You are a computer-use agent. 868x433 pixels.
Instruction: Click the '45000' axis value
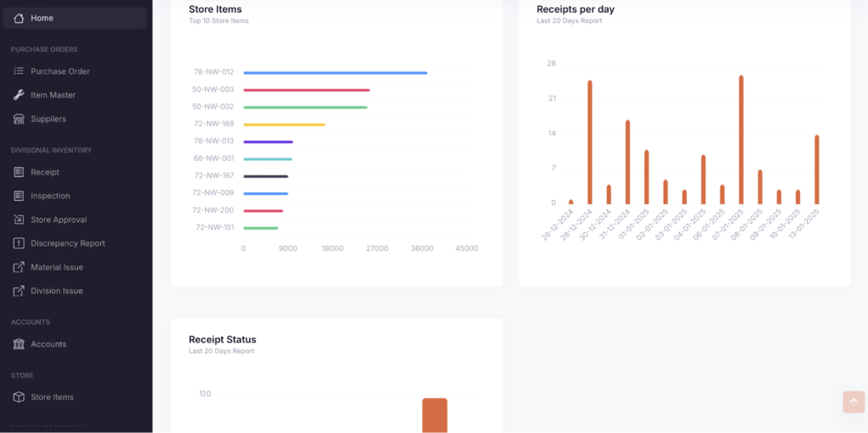point(467,248)
